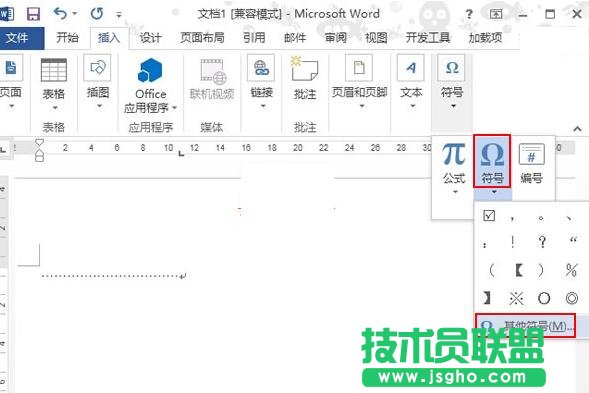
Task: Insert the ◎ double circle symbol
Action: 572,299
